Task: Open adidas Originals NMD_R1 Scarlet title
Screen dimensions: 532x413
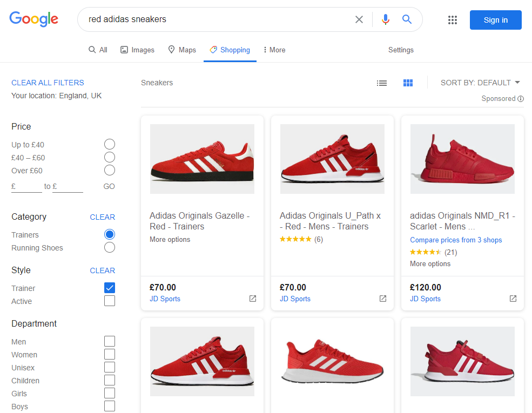Action: (x=462, y=221)
